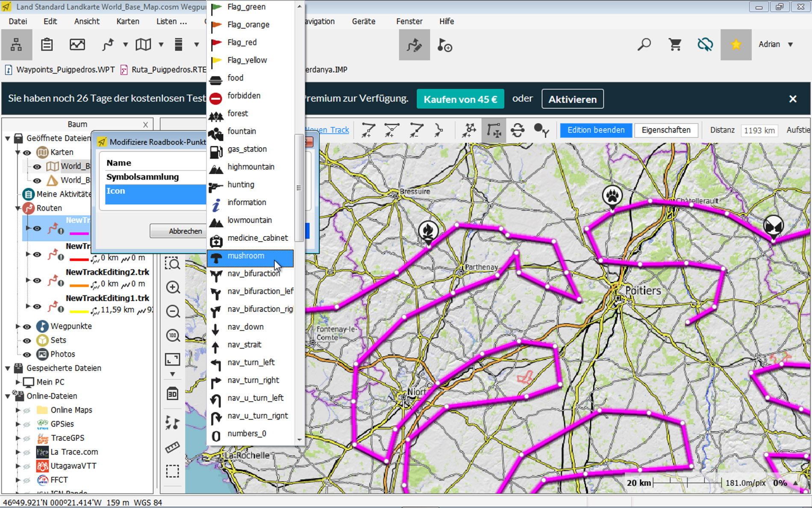Open the shopping cart store
The image size is (812, 508).
click(x=675, y=44)
